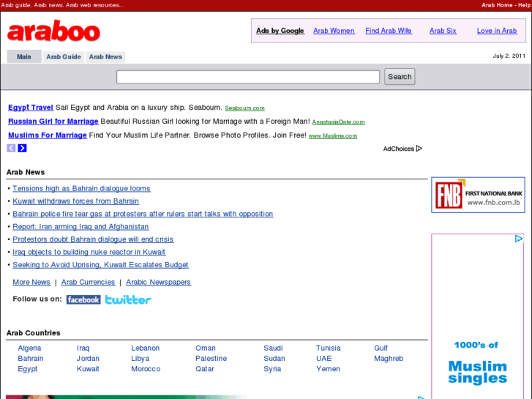
Task: Select Iraq country link
Action: pos(83,348)
